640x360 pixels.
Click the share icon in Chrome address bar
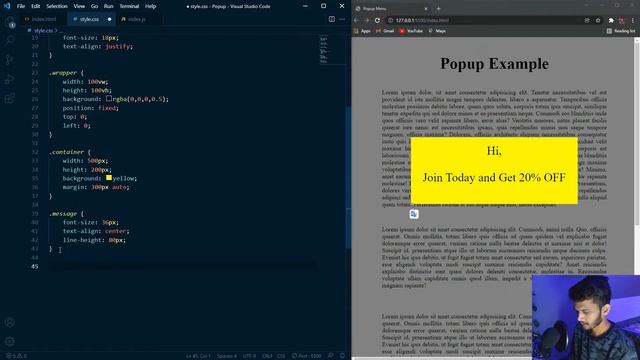click(x=587, y=20)
